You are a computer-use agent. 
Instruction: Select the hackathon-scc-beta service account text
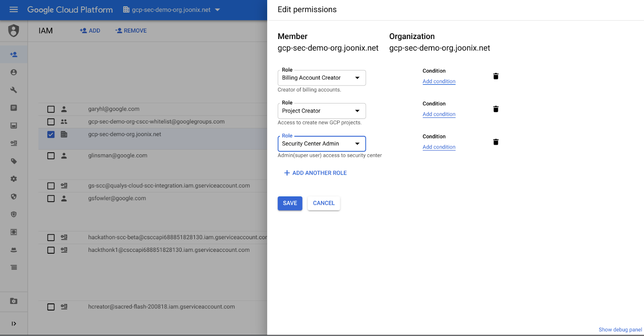(x=177, y=237)
